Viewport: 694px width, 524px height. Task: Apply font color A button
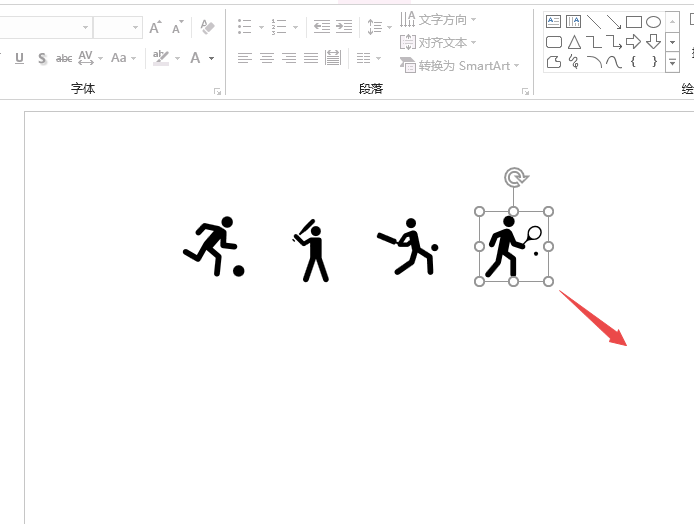[195, 58]
